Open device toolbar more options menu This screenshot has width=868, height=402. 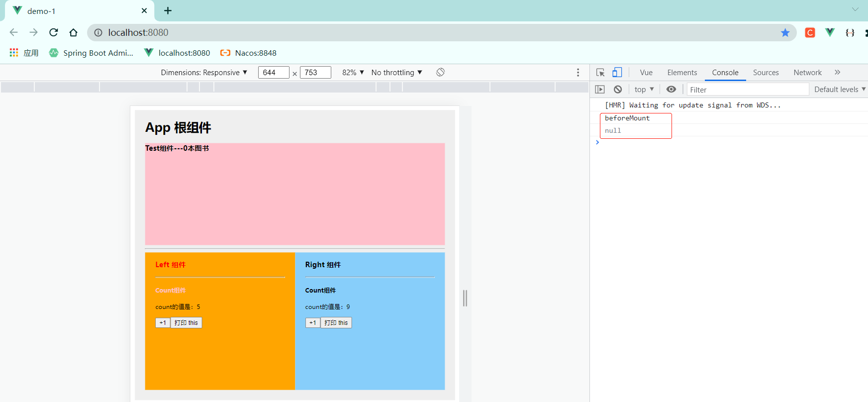(578, 73)
